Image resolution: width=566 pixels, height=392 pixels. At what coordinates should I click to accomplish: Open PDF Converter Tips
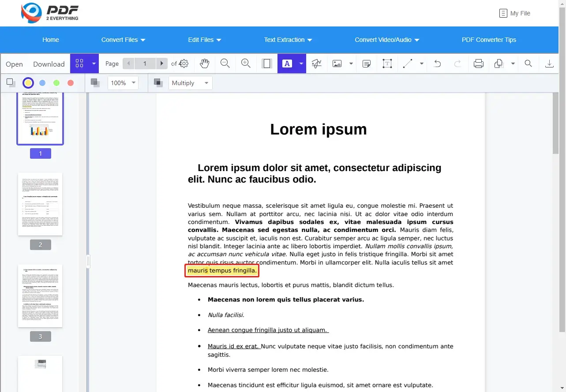pyautogui.click(x=489, y=40)
